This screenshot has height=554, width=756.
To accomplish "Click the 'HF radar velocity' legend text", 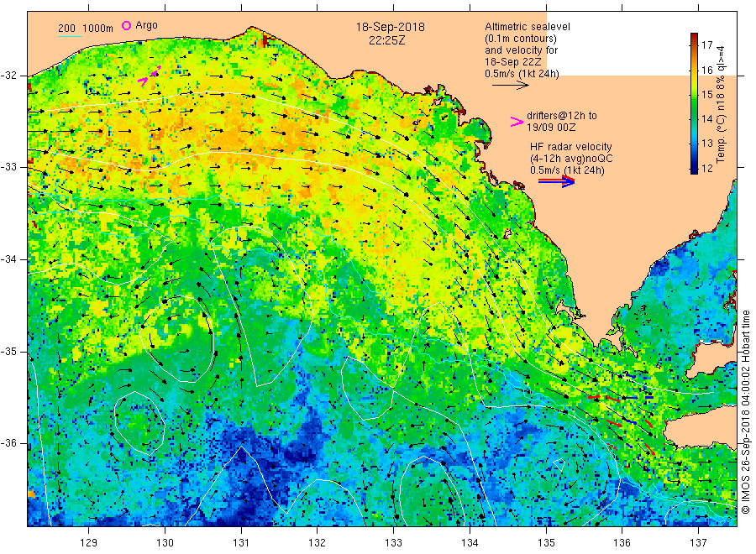I will pos(571,147).
